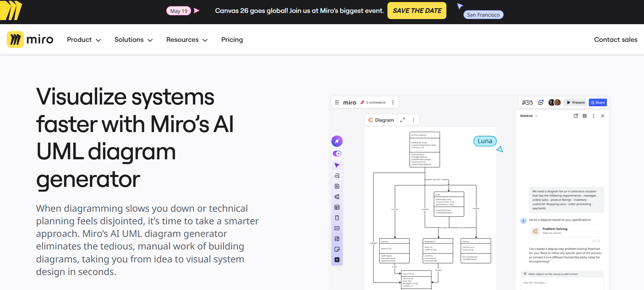Expand the Resources menu
Viewport: 644px width, 290px height.
(187, 40)
